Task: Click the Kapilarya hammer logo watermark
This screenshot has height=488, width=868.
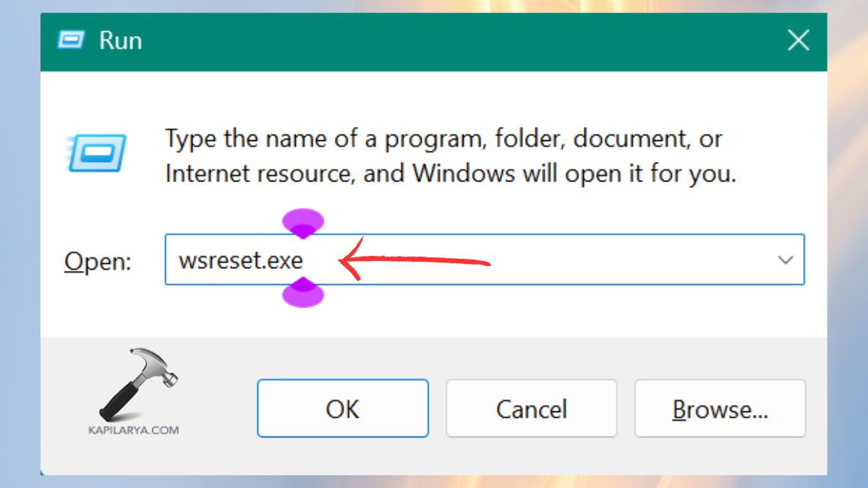Action: coord(137,383)
